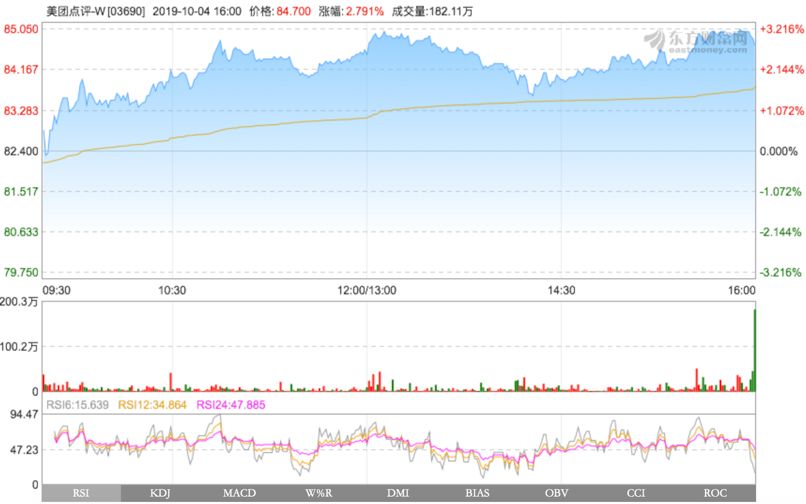Click the +3.216% percentage axis label
The width and height of the screenshot is (806, 504).
(782, 29)
